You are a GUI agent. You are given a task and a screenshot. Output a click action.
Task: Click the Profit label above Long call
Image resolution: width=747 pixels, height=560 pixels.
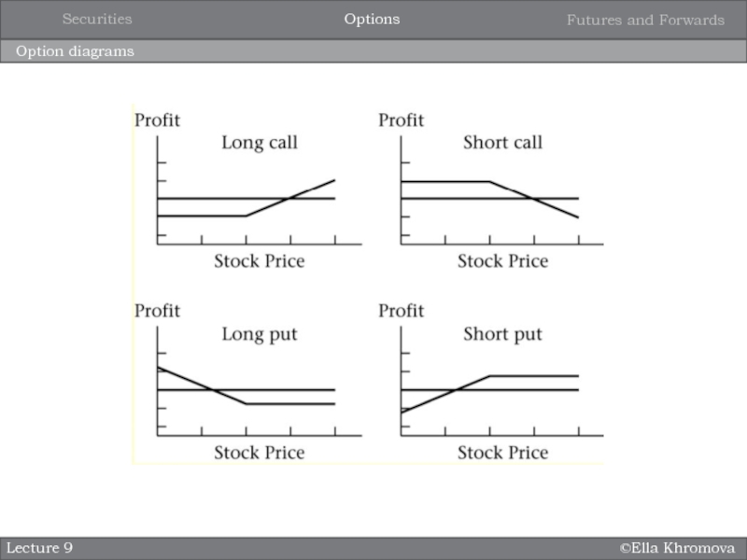(158, 120)
